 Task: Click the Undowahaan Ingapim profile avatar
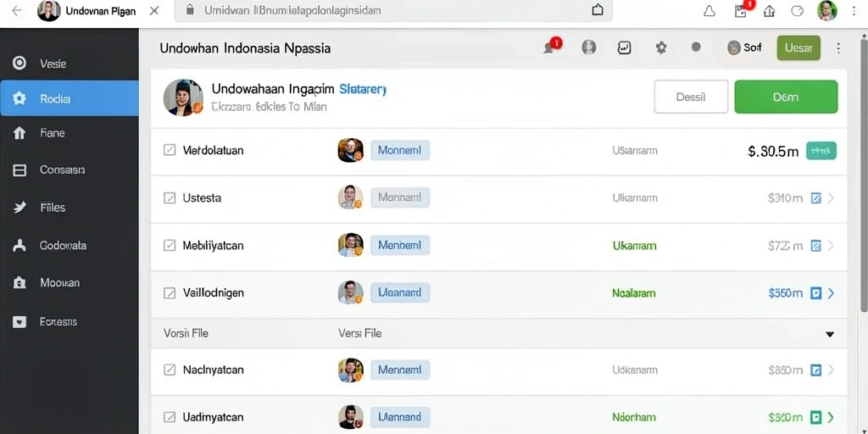[x=183, y=97]
